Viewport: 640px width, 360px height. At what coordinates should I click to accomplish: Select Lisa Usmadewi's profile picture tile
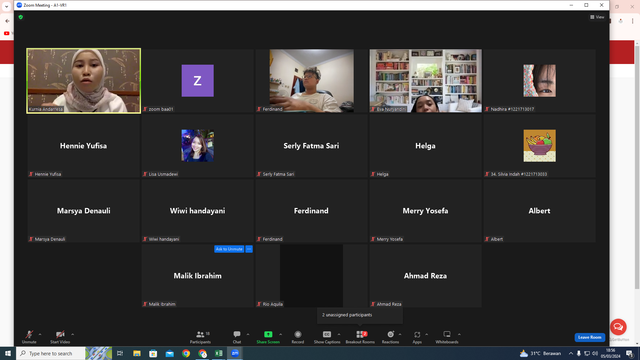pyautogui.click(x=198, y=146)
